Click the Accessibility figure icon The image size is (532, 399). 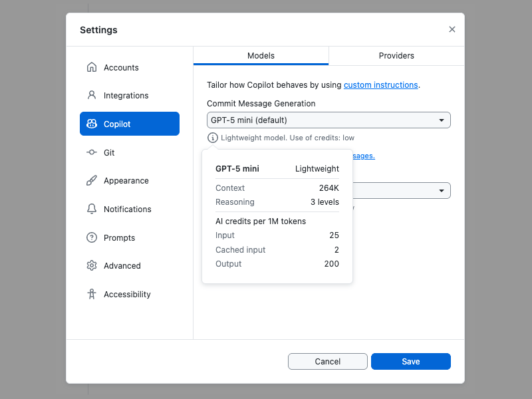(x=92, y=294)
